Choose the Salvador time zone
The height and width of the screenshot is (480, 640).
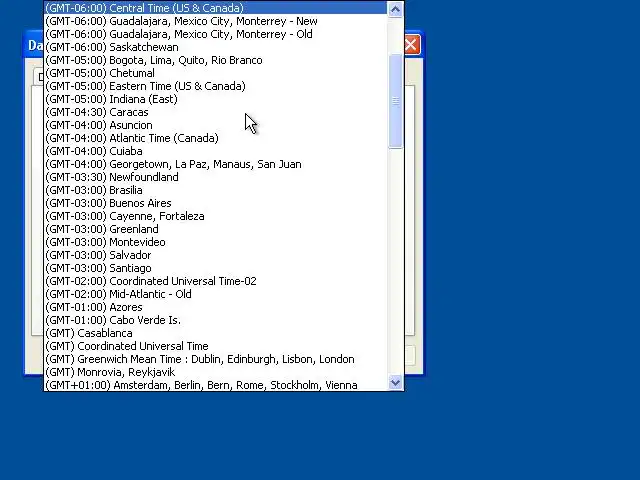(x=216, y=255)
